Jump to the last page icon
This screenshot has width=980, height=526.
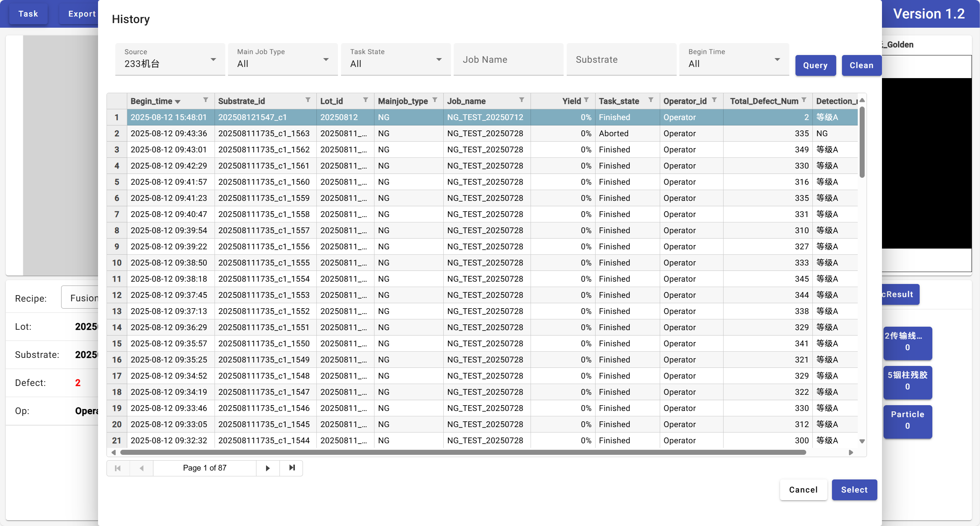292,468
